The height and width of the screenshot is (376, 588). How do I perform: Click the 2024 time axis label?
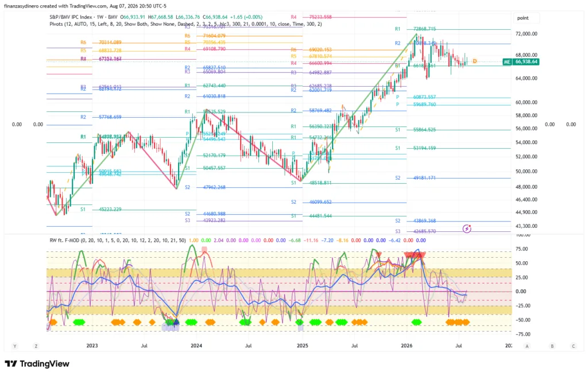click(196, 346)
